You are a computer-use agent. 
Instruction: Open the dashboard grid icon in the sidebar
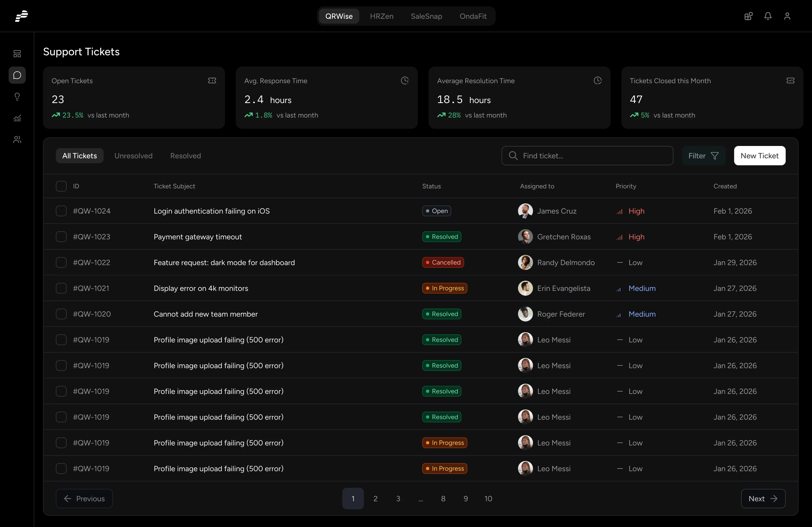coord(17,53)
